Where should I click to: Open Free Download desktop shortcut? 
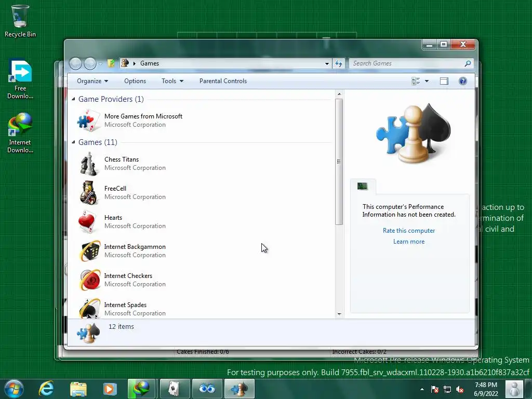click(20, 79)
